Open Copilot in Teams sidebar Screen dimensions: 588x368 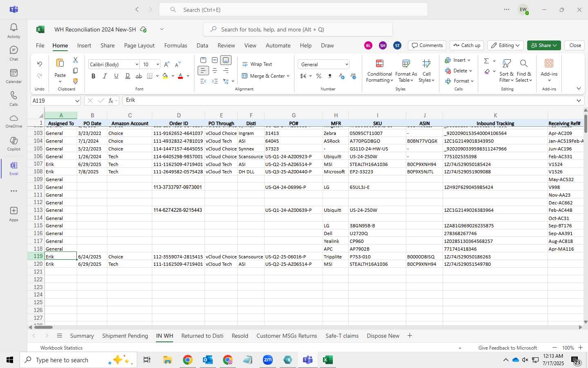click(x=13, y=144)
